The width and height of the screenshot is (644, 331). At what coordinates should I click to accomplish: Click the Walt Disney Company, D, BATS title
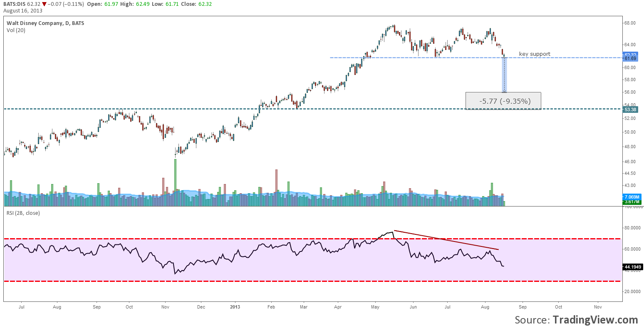point(45,23)
